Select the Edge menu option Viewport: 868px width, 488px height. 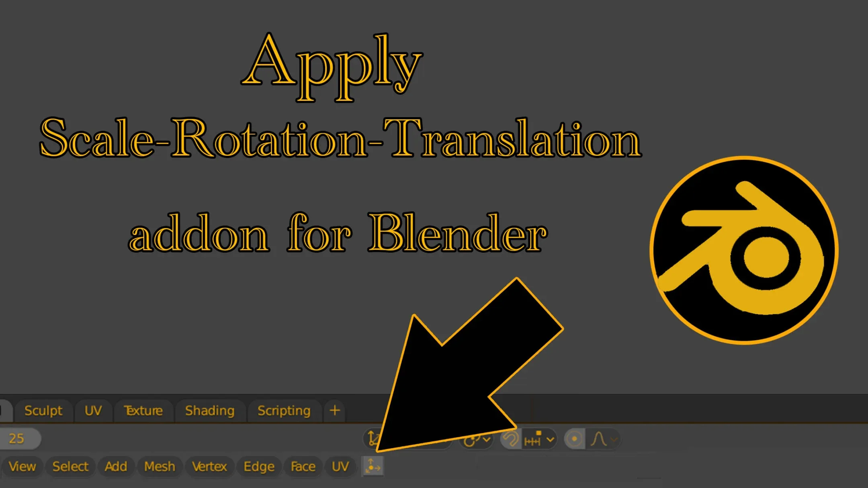point(258,466)
